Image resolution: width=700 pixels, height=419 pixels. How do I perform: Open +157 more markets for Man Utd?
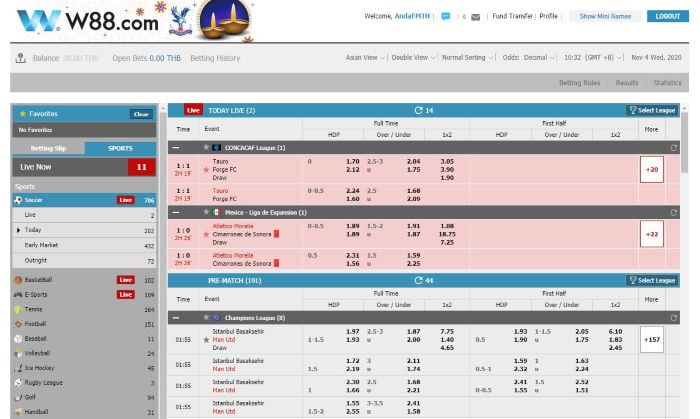click(x=652, y=340)
